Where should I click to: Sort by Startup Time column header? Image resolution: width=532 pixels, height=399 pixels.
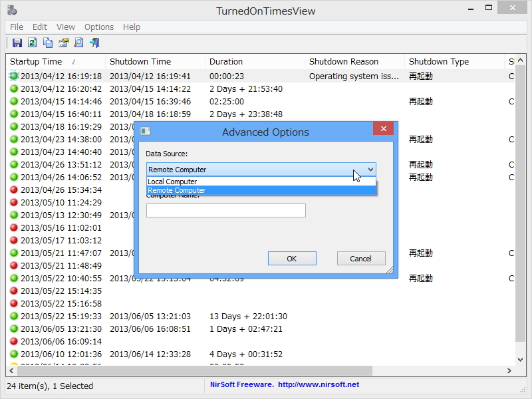(56, 61)
